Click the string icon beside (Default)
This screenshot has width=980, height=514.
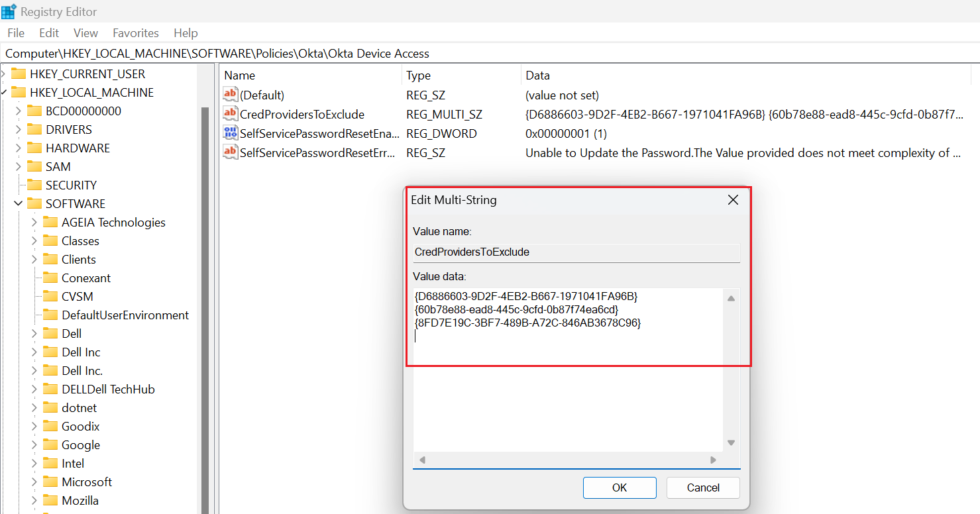(x=231, y=95)
